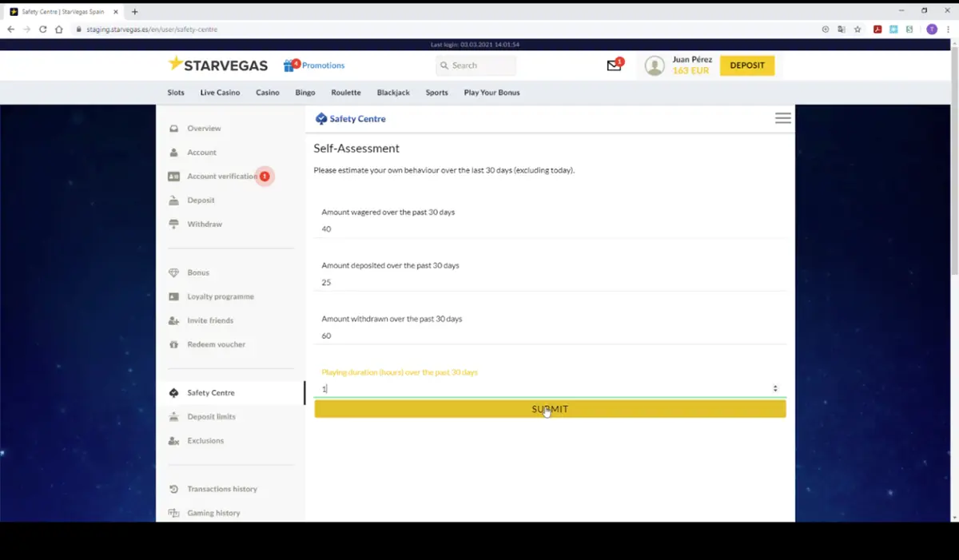959x560 pixels.
Task: Click the amount wagered input field
Action: pos(550,229)
